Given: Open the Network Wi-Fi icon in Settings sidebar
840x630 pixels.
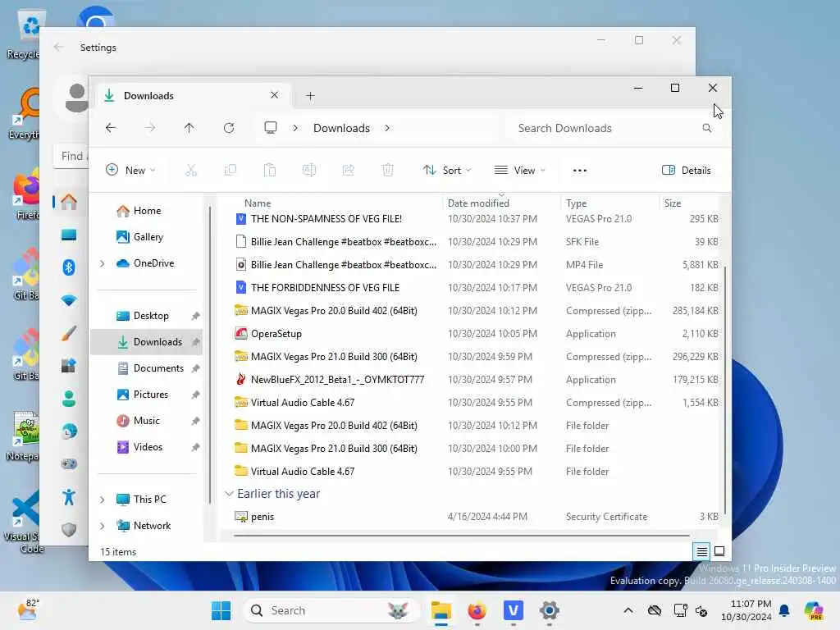Looking at the screenshot, I should click(69, 300).
